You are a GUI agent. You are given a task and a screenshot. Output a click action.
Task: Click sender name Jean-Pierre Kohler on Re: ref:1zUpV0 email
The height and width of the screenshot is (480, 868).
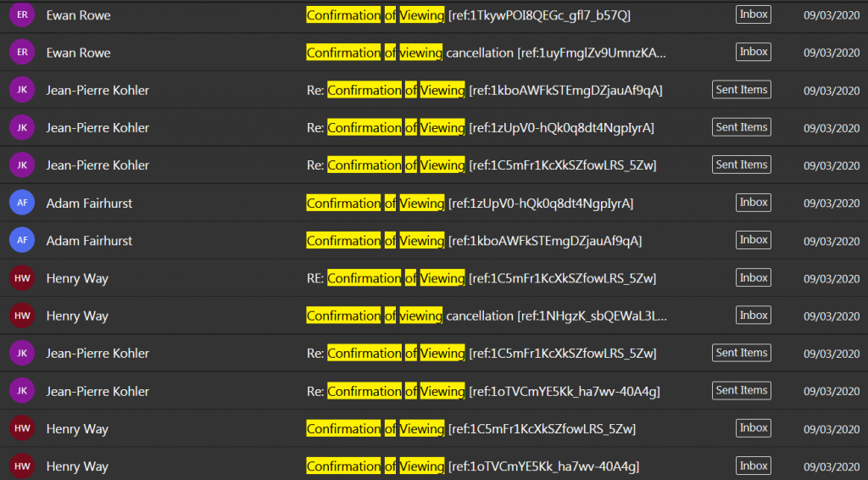[97, 127]
